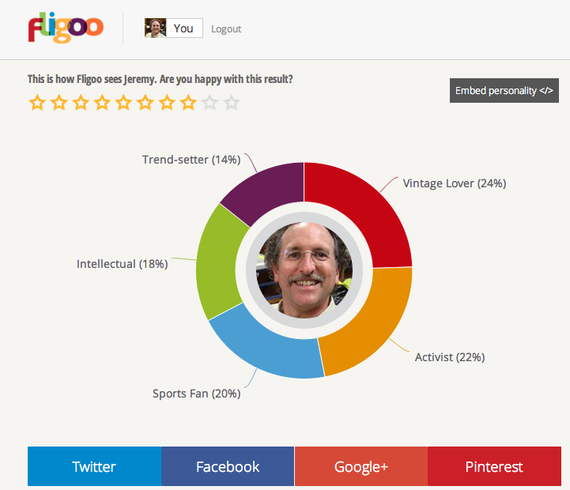The height and width of the screenshot is (490, 570).
Task: Share result on Pinterest
Action: pos(494,466)
